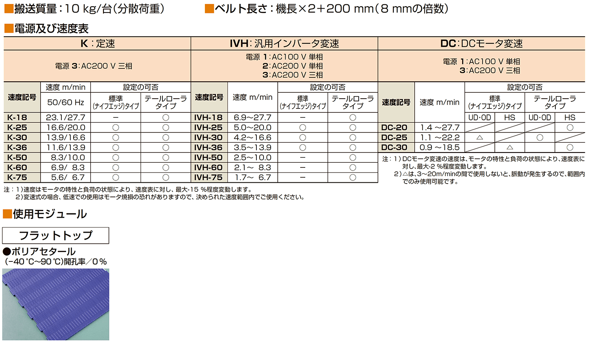Click the 1.4 ~27.7 speed range
The width and height of the screenshot is (590, 364).
440,127
